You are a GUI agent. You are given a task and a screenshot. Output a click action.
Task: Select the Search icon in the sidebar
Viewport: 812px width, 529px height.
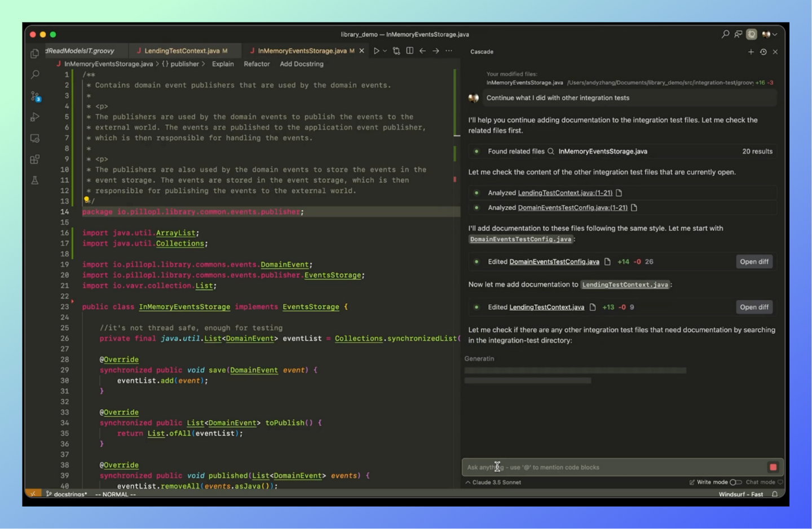pyautogui.click(x=34, y=74)
